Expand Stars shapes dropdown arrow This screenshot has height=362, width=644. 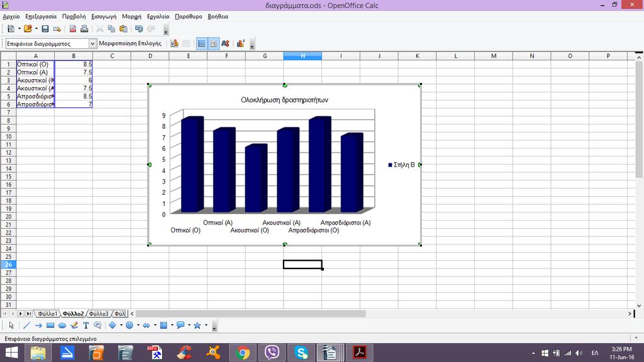pos(206,326)
